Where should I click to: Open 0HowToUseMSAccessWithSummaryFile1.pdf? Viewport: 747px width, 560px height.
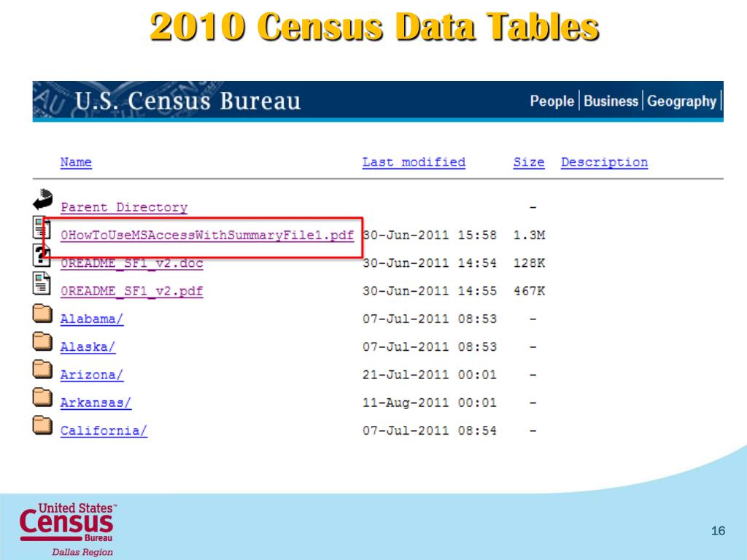click(x=207, y=236)
